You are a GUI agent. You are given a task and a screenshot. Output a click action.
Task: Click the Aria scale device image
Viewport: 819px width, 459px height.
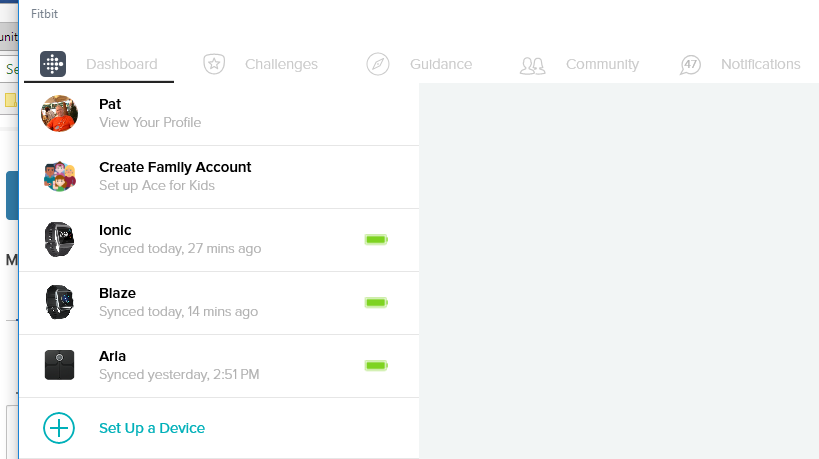click(59, 365)
